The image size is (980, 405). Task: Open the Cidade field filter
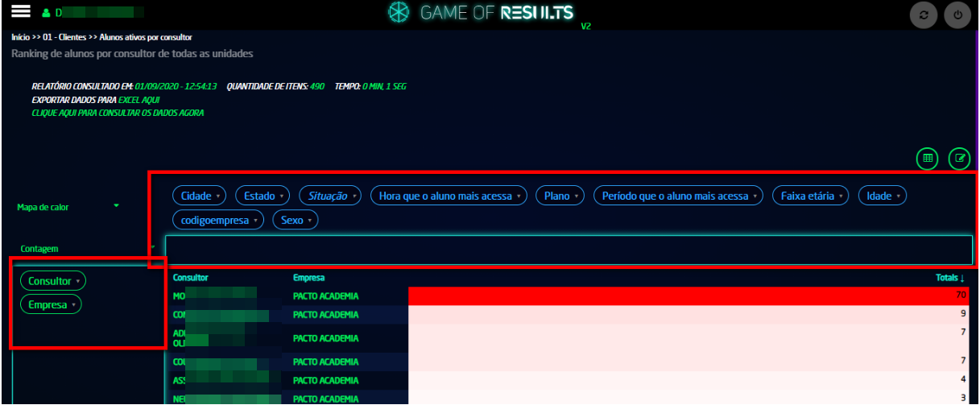[201, 196]
